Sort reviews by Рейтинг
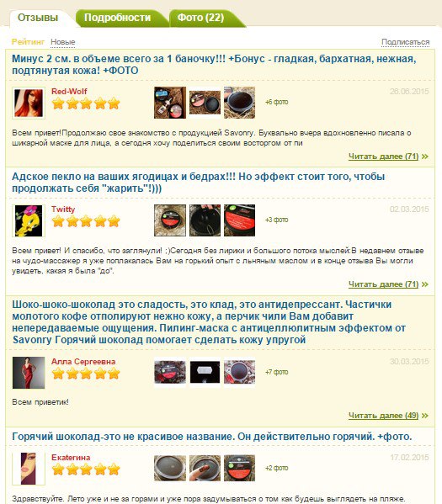442x504 pixels. pos(28,42)
